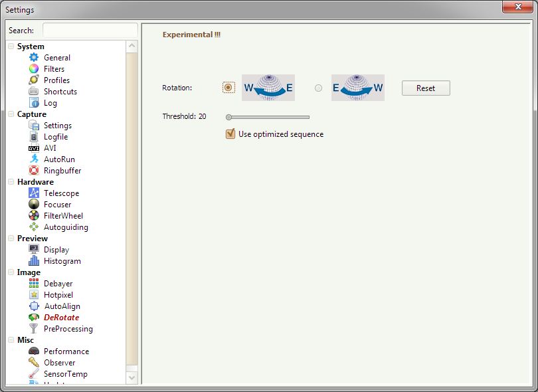Click the AutoRun running man icon
This screenshot has height=392, width=538.
click(34, 159)
